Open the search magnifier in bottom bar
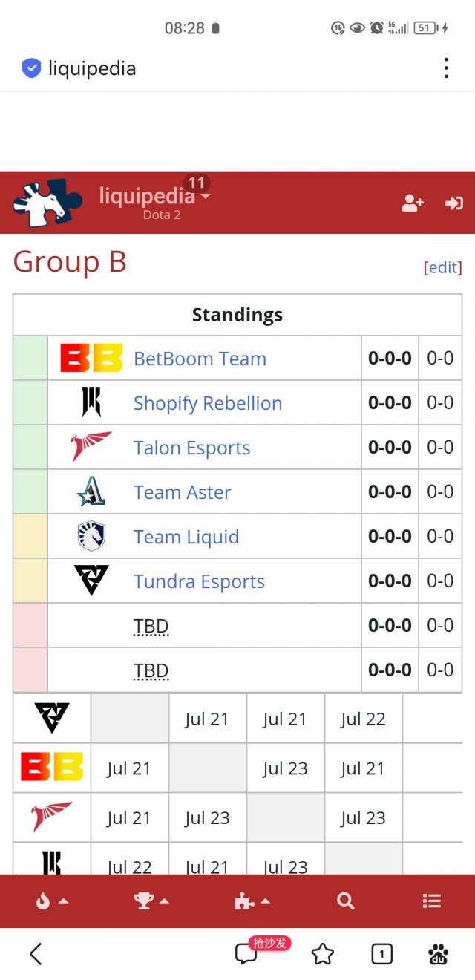The image size is (475, 980). pos(345,901)
